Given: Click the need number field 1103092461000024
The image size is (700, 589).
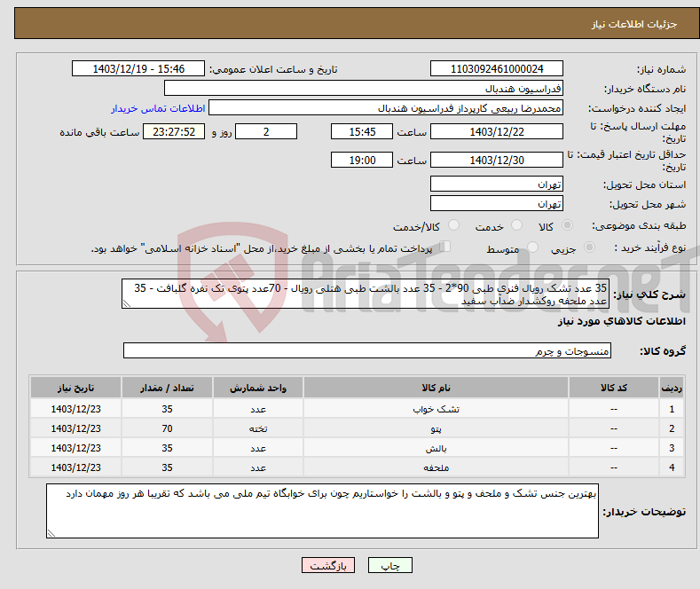Looking at the screenshot, I should click(497, 68).
